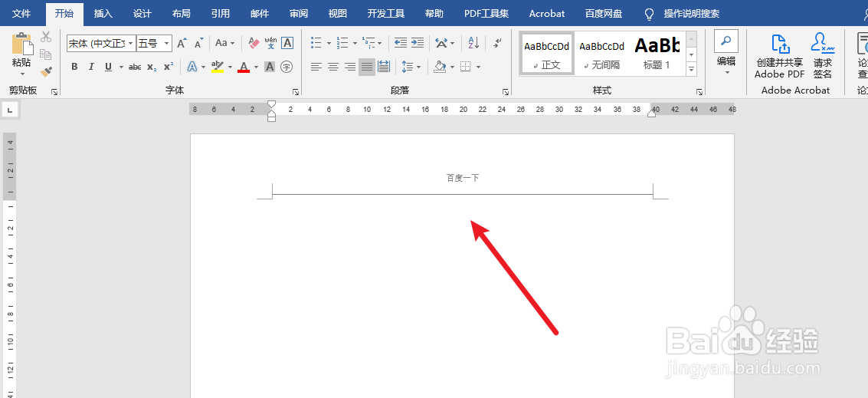Viewport: 868px width, 398px height.
Task: Open the underline style dropdown arrow
Action: [x=121, y=67]
